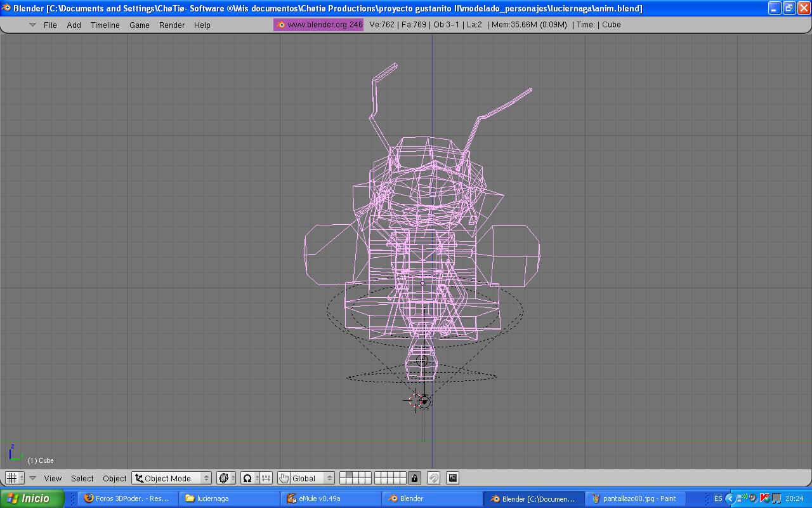Click the transform manipulator hand icon

[x=284, y=478]
